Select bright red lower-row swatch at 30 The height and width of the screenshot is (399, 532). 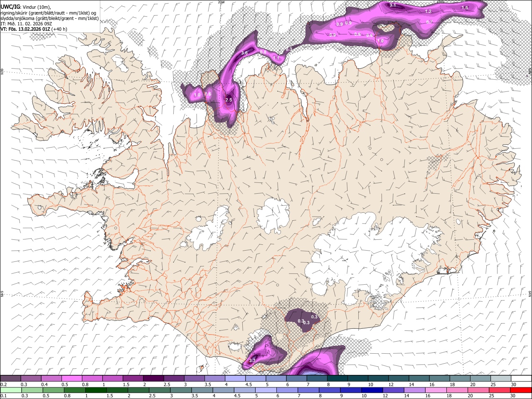pos(521,390)
